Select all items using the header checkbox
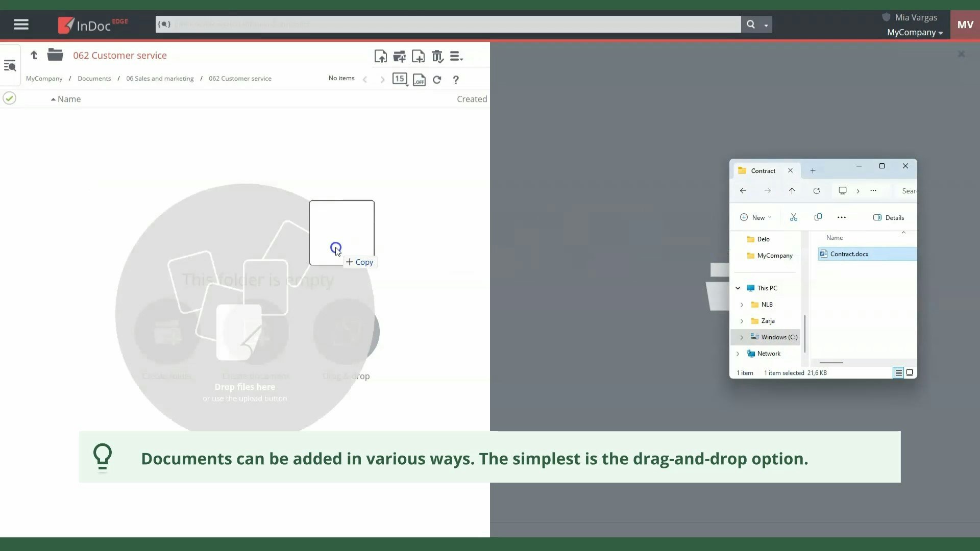This screenshot has height=551, width=980. point(9,98)
